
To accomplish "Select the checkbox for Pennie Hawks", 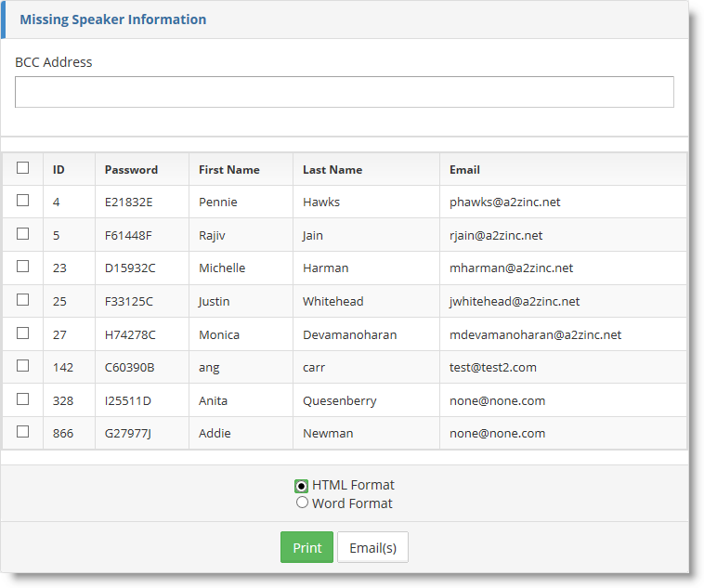I will pos(23,201).
